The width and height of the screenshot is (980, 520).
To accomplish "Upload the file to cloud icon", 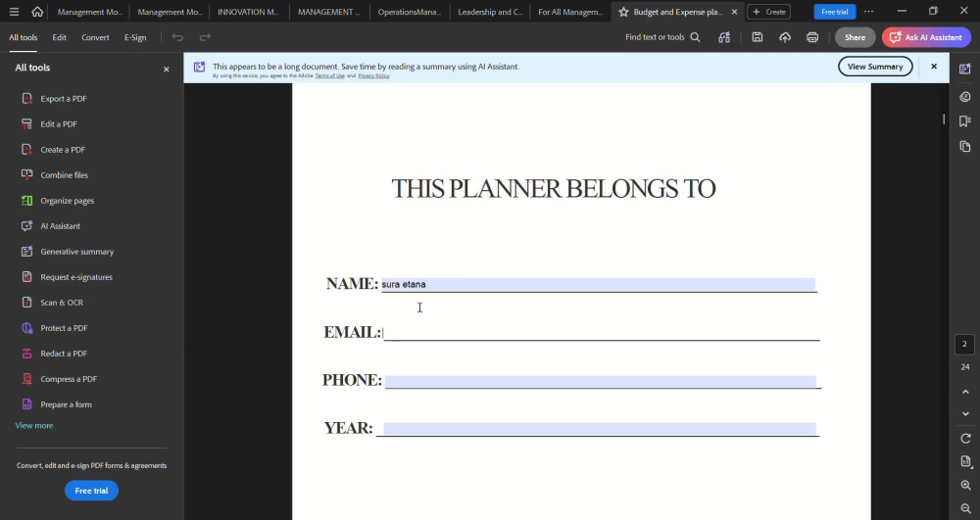I will [x=785, y=37].
